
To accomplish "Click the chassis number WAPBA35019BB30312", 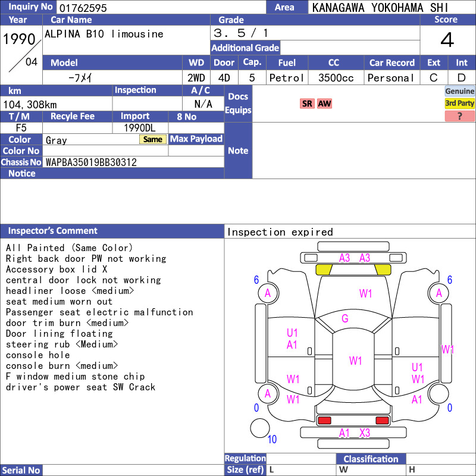I will click(91, 162).
